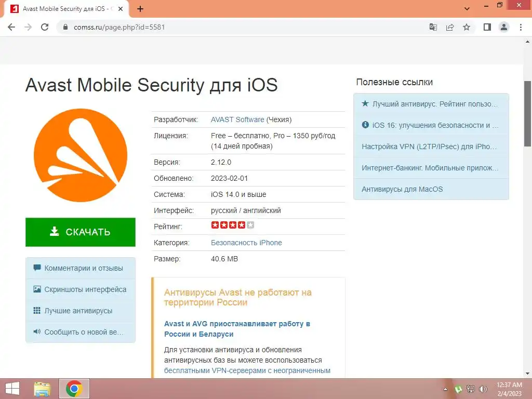Click the star icon beside Лучший антивирус
The height and width of the screenshot is (399, 532).
tap(365, 103)
